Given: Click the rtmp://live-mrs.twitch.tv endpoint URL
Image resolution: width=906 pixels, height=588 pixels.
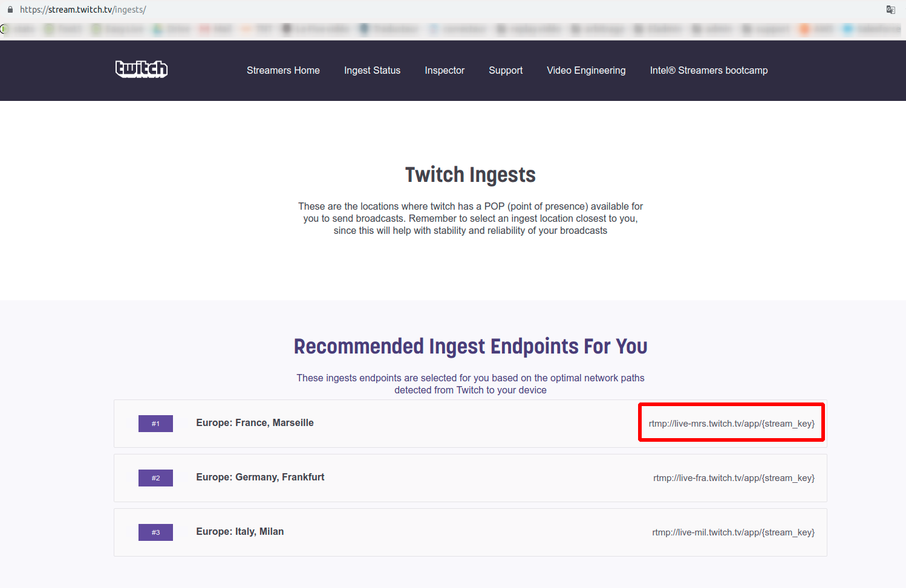Looking at the screenshot, I should point(731,424).
